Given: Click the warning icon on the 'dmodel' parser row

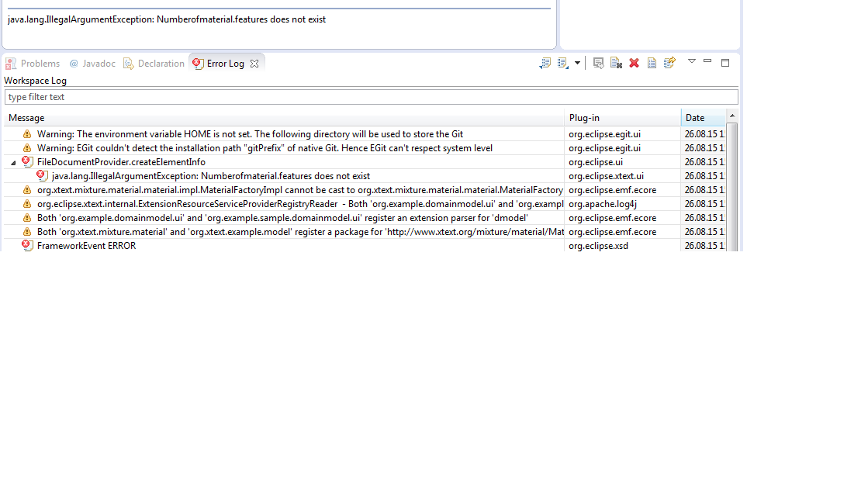Looking at the screenshot, I should (27, 218).
